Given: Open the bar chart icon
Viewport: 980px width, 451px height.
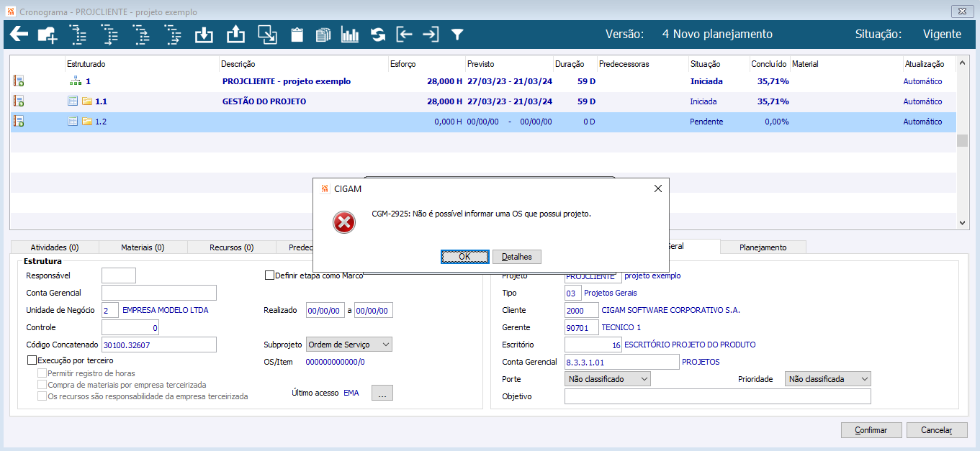Looking at the screenshot, I should [x=350, y=35].
